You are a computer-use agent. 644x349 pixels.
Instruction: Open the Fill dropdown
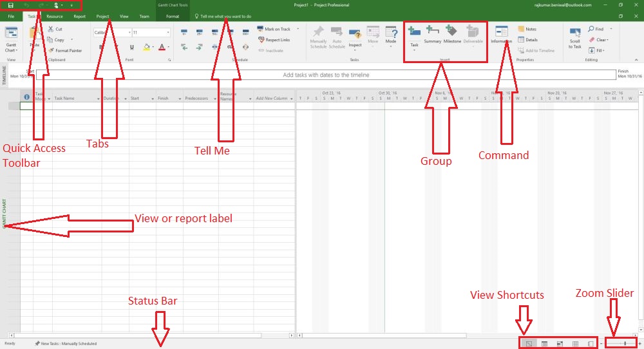click(597, 50)
